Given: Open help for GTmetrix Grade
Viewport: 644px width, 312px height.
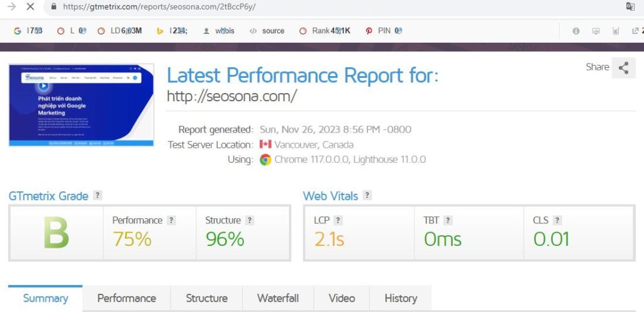Looking at the screenshot, I should click(x=97, y=195).
